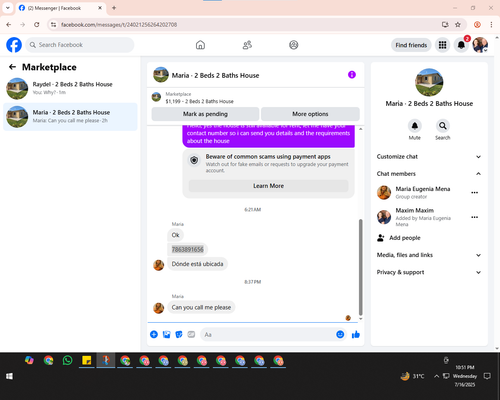Viewport: 500px width, 400px height.
Task: Open account profile picture menu
Action: 480,45
